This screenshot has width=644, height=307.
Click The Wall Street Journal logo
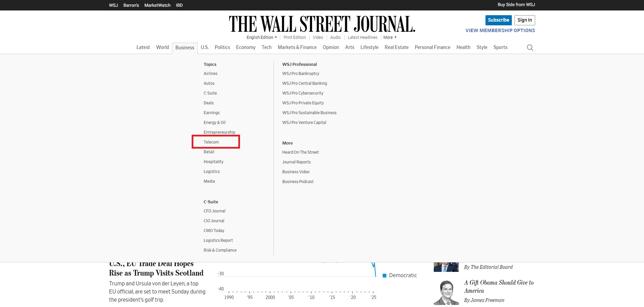click(x=322, y=24)
